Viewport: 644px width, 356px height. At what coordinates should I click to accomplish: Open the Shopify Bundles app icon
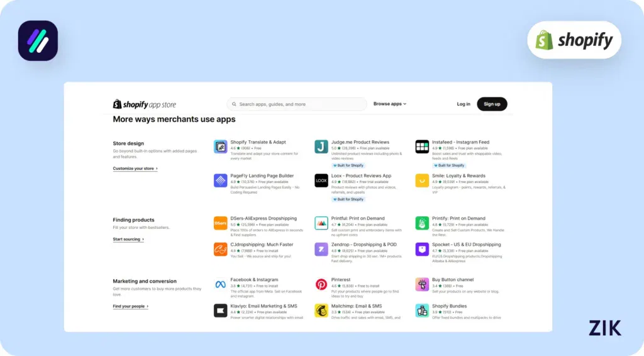[422, 311]
